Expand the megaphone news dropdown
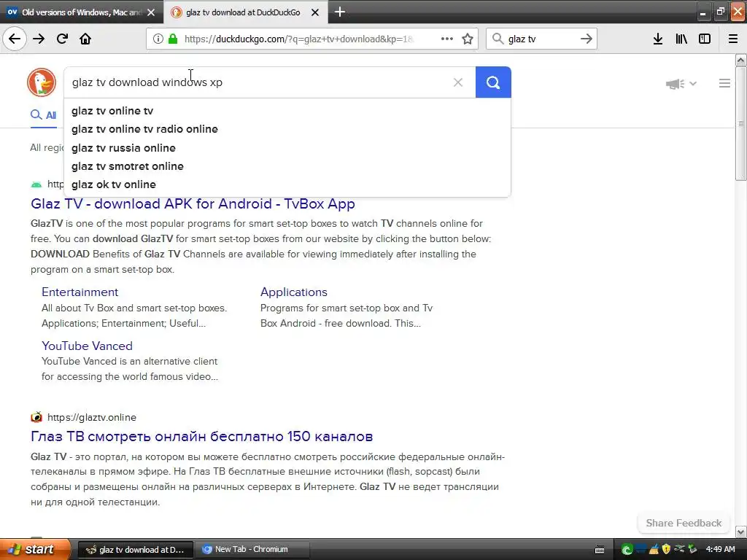 point(681,84)
